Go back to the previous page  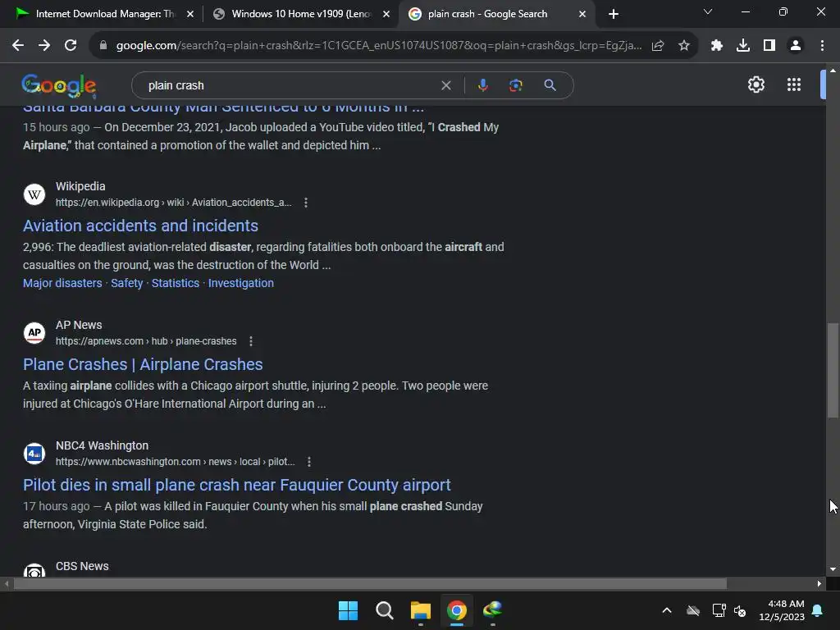(18, 46)
